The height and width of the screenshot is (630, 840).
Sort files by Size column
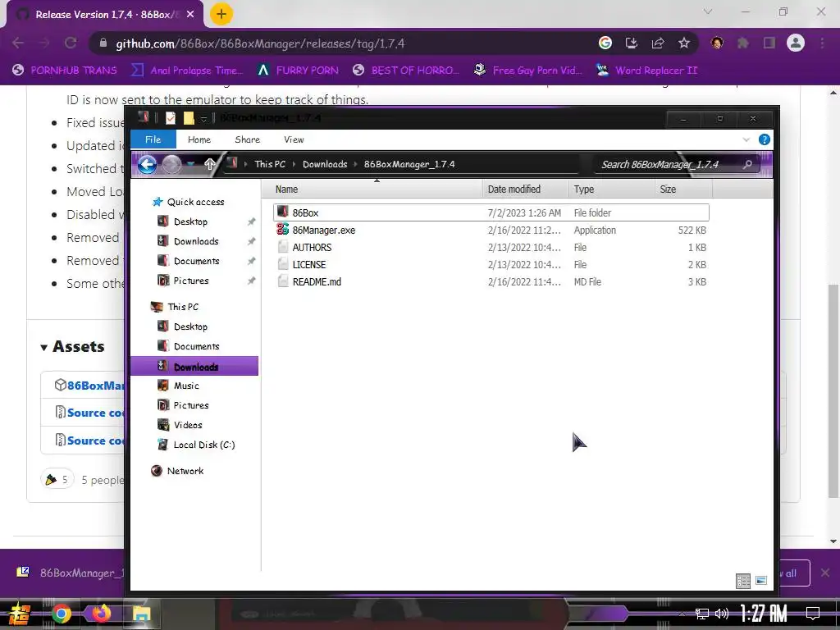(x=683, y=189)
